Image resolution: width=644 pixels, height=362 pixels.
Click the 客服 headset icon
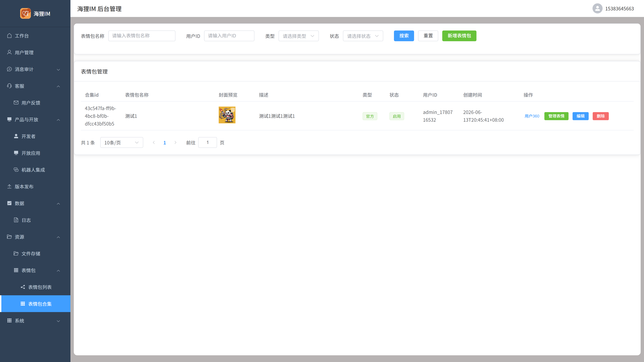pos(9,86)
